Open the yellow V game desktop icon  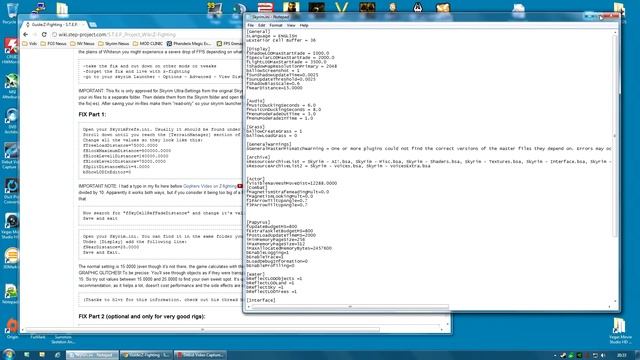(x=341, y=7)
